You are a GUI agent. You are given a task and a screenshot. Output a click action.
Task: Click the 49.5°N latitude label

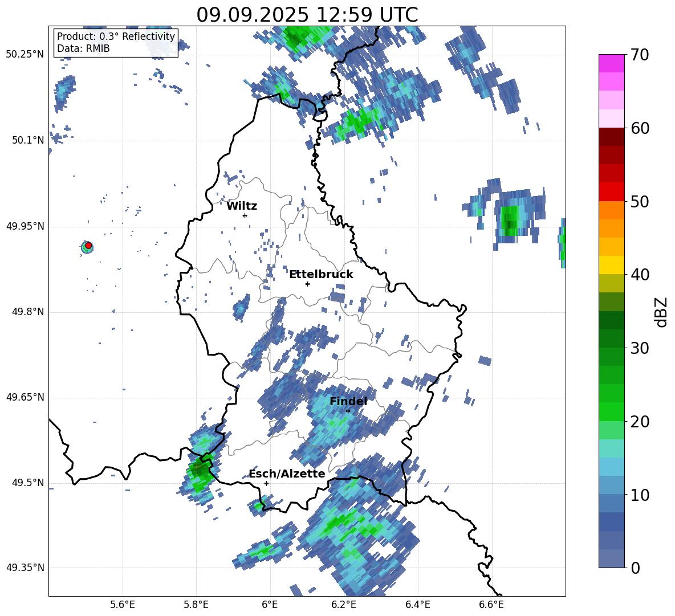28,483
